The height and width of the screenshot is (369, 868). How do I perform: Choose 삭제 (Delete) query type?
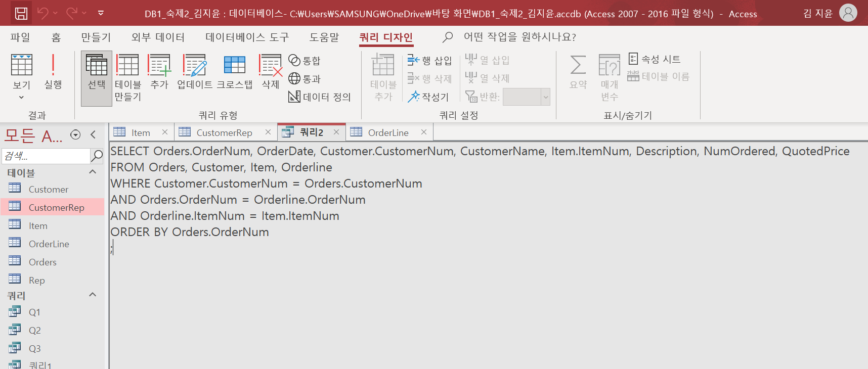tap(271, 73)
